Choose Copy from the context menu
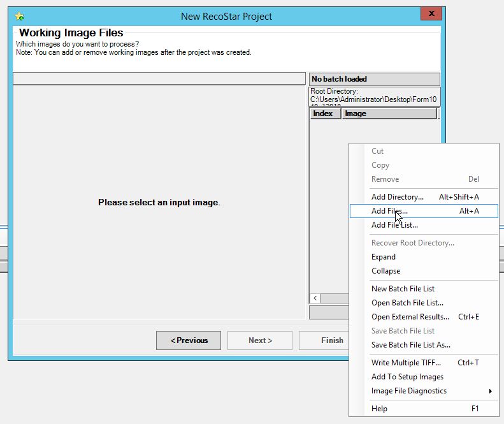The height and width of the screenshot is (424, 504). point(424,165)
